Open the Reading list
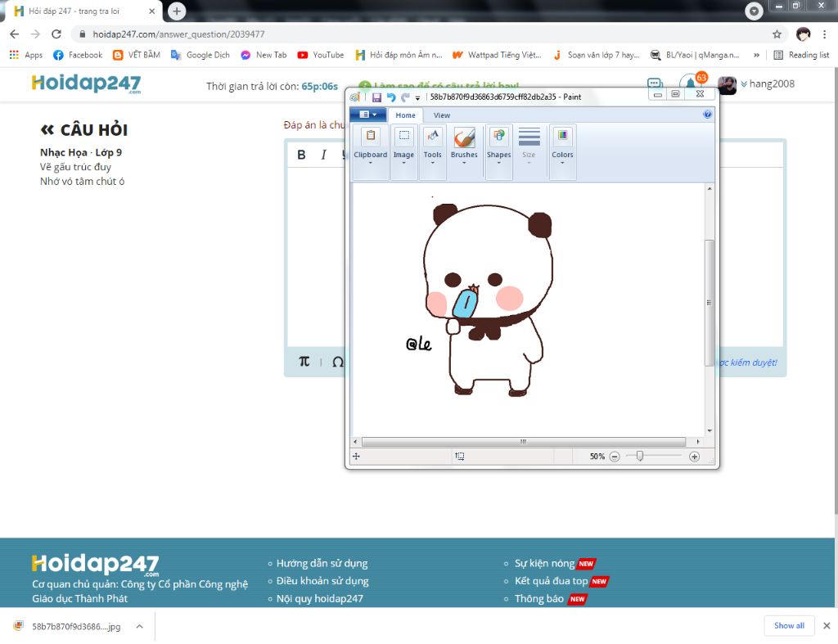The image size is (838, 644). [801, 55]
